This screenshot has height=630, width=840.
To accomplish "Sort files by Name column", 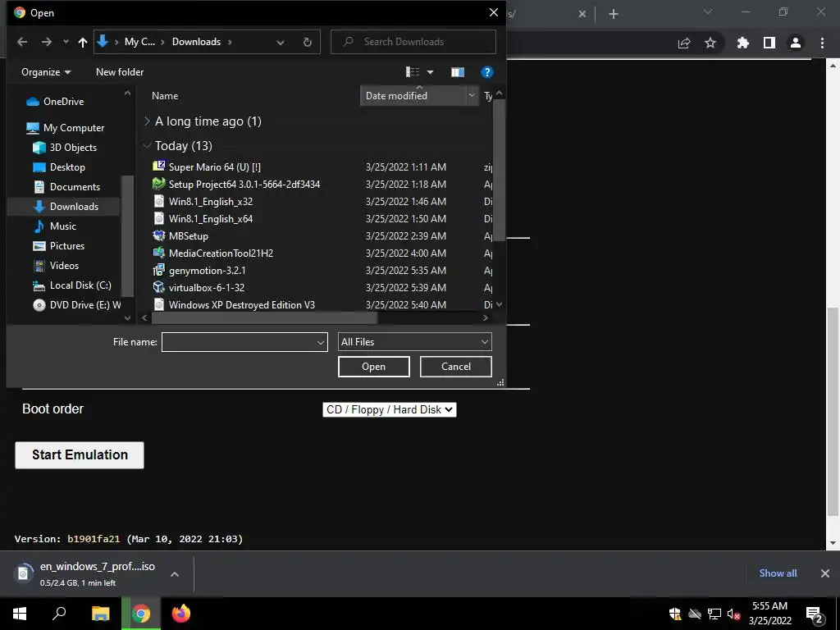I will (x=165, y=96).
